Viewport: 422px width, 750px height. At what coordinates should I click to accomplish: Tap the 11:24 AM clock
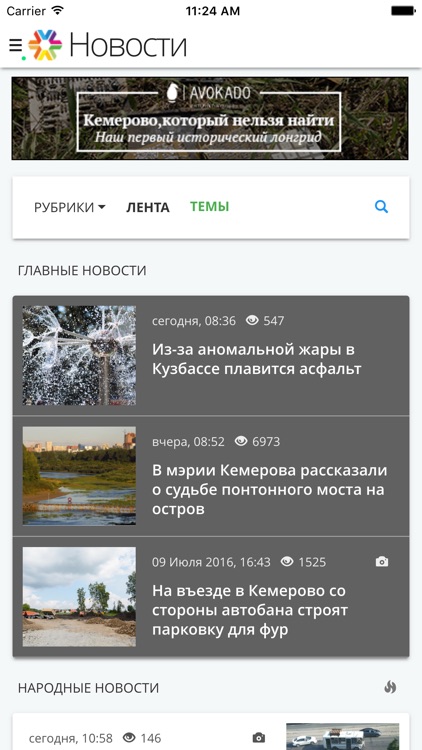pyautogui.click(x=213, y=11)
